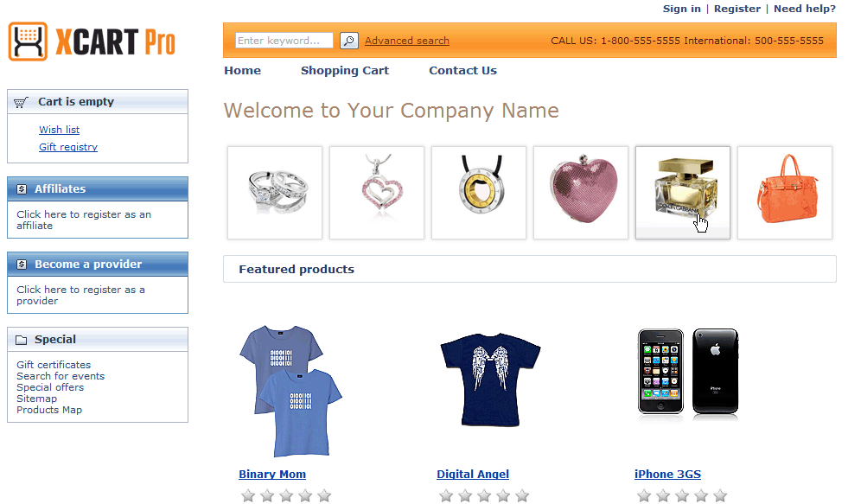Select the pink heart necklace thumbnail
Image resolution: width=848 pixels, height=504 pixels.
click(377, 193)
